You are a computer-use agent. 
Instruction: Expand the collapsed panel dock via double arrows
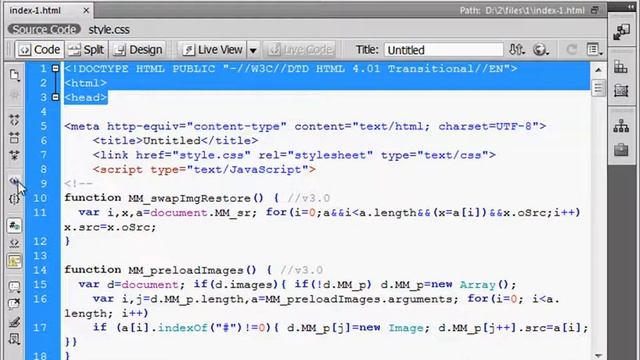tap(632, 7)
